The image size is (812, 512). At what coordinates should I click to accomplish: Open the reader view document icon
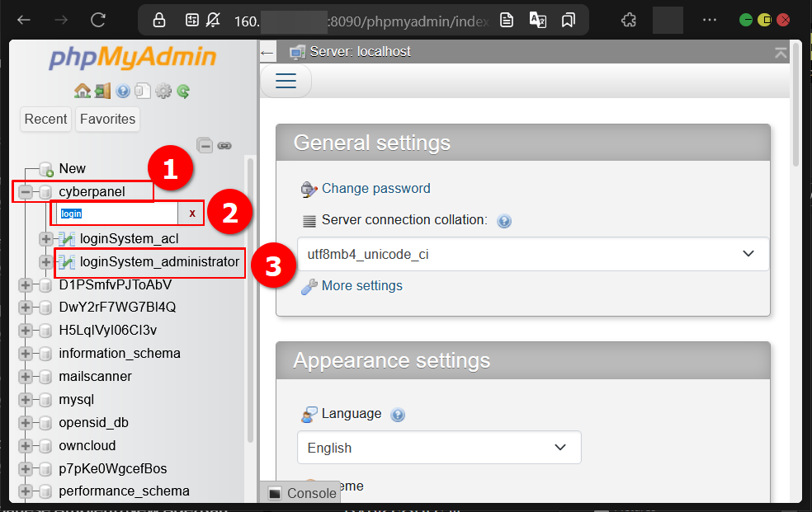(507, 20)
